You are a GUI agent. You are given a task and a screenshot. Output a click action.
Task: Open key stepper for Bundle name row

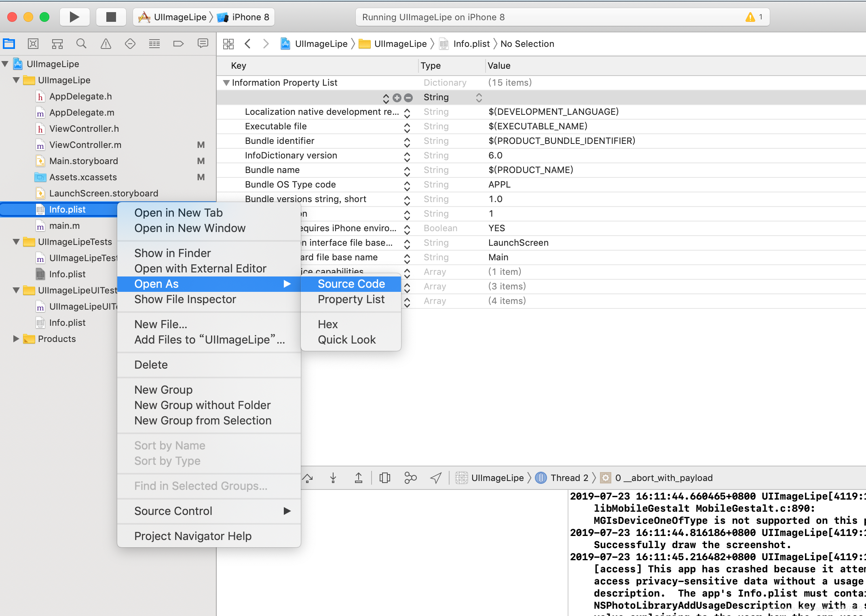[407, 171]
